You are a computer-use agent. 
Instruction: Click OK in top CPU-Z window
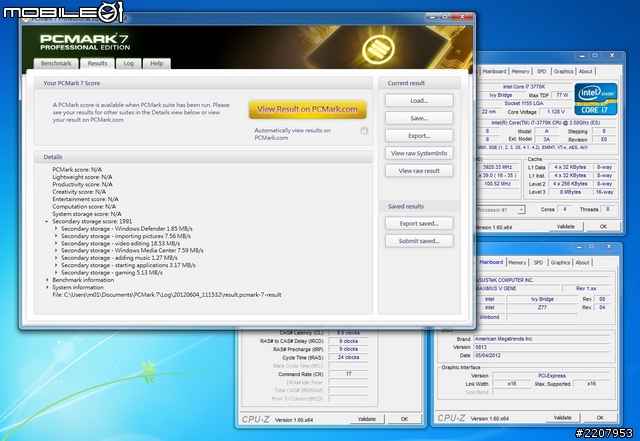pos(603,227)
